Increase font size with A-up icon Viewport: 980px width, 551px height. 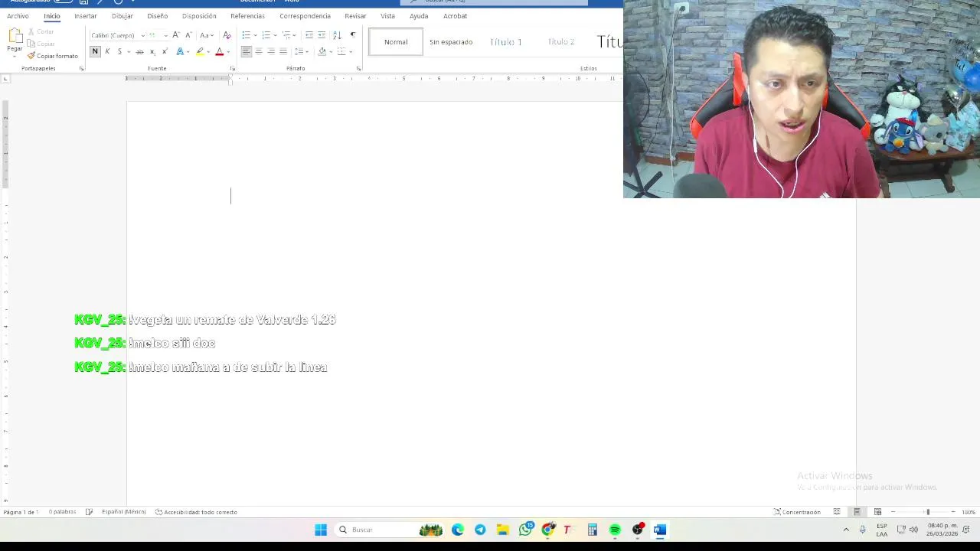[176, 35]
